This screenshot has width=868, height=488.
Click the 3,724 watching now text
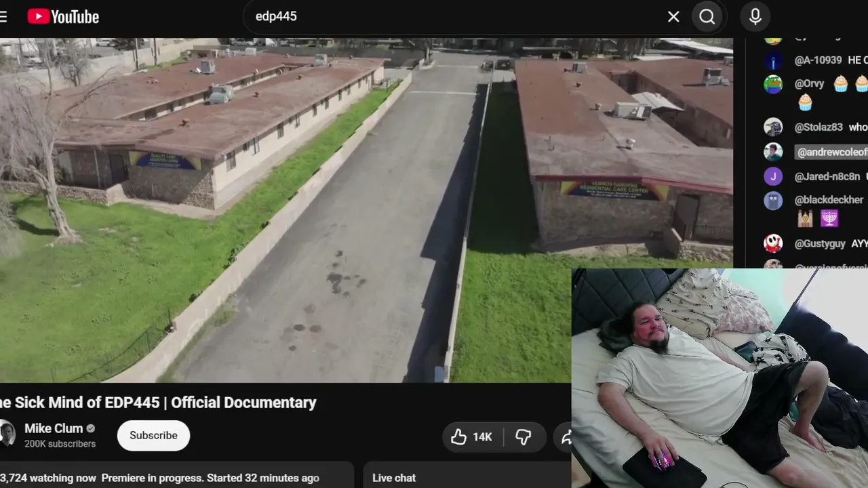click(x=48, y=478)
